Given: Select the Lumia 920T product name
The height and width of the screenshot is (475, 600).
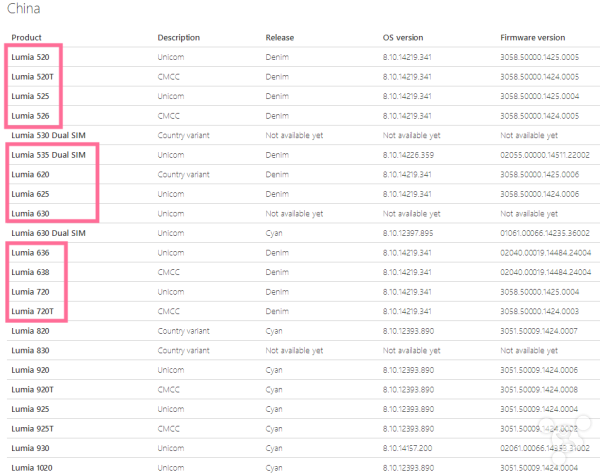Looking at the screenshot, I should tap(33, 389).
